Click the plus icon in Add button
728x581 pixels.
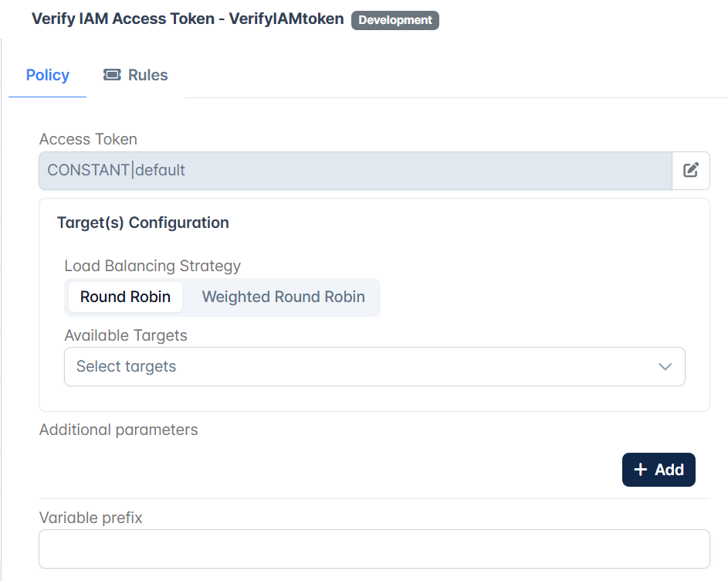pos(640,470)
